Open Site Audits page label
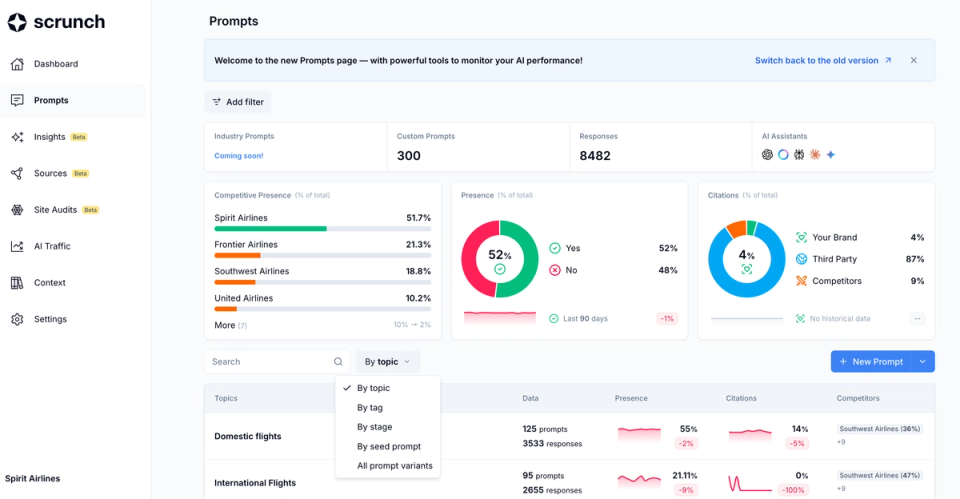Screen dimensions: 960x499 55,209
